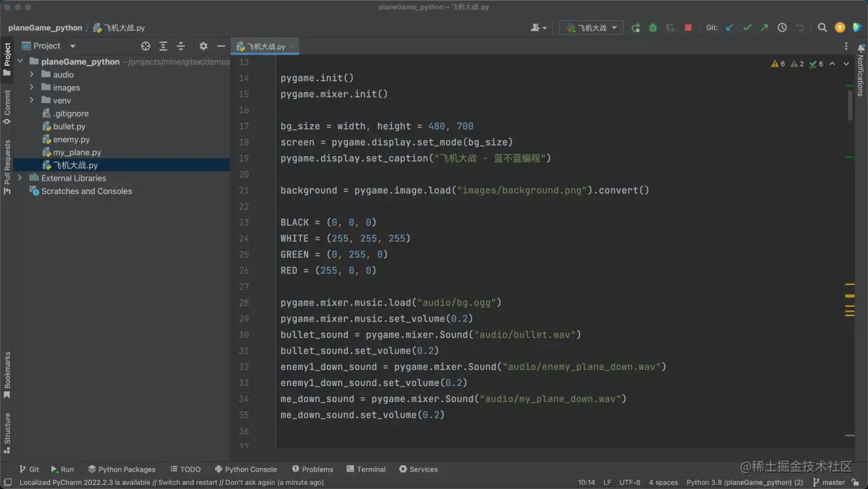Close the 飞机大战.py editor tab

[x=293, y=46]
